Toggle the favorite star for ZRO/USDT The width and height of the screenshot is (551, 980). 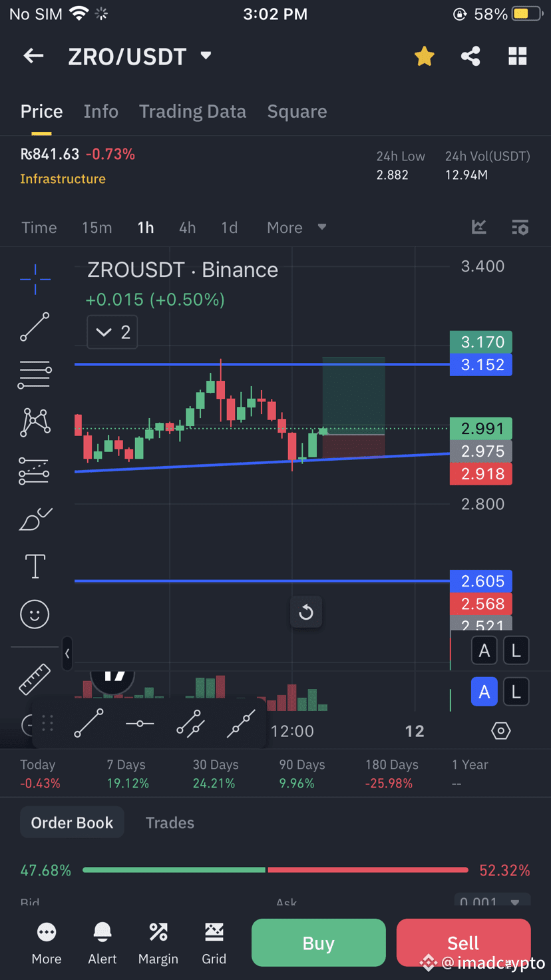[424, 57]
